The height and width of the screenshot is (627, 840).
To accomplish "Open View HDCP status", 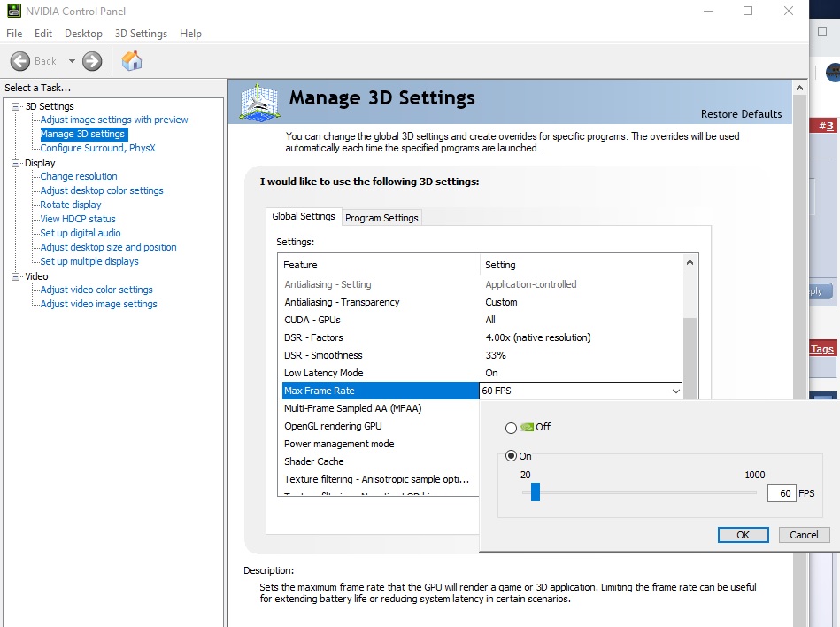I will [78, 219].
